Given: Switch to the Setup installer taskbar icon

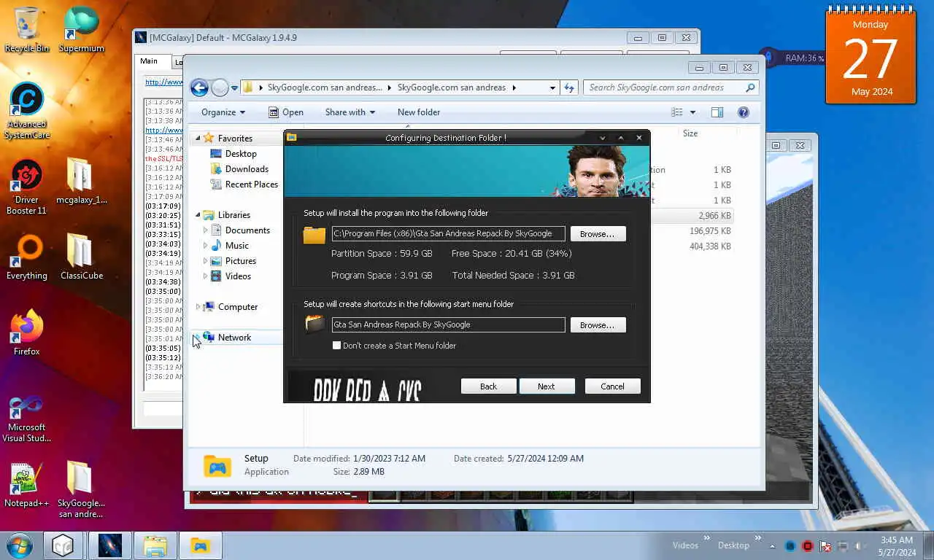Looking at the screenshot, I should point(200,545).
